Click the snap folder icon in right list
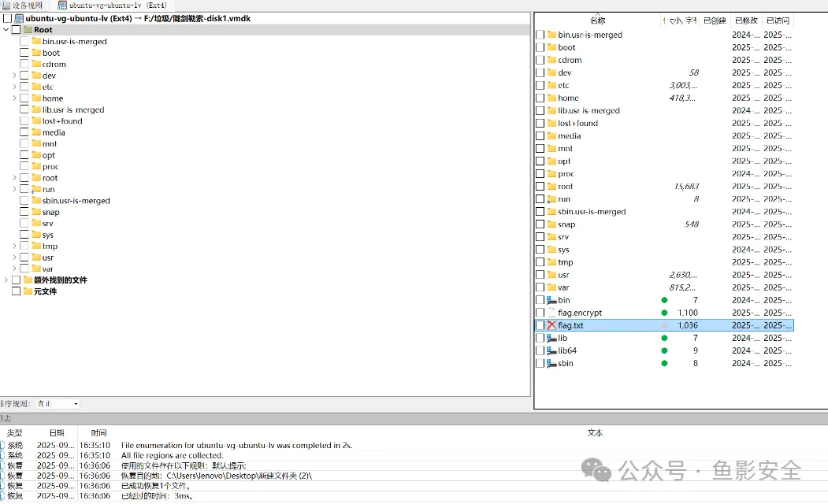The width and height of the screenshot is (828, 504). tap(551, 224)
